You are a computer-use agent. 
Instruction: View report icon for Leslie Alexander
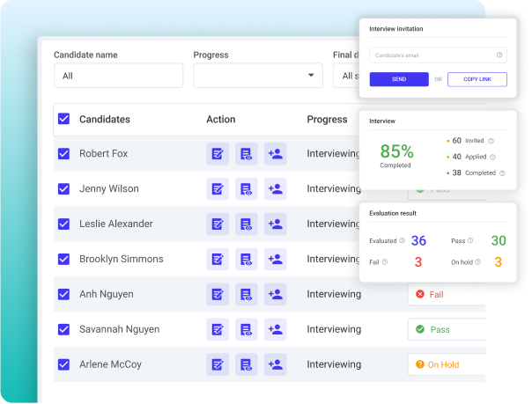coord(247,224)
